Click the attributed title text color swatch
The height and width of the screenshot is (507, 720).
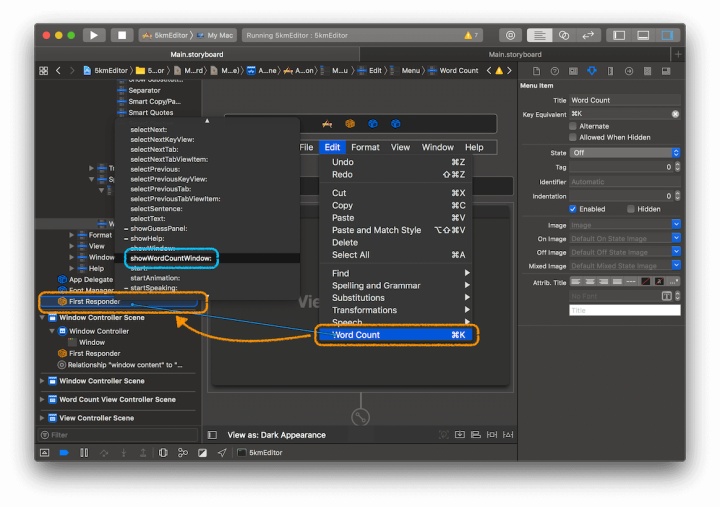646,282
